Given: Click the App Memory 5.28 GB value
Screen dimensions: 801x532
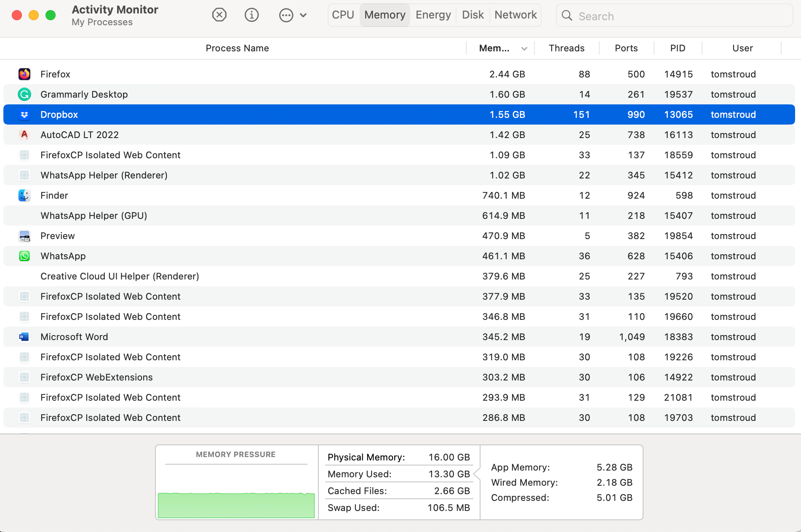Looking at the screenshot, I should [x=614, y=467].
